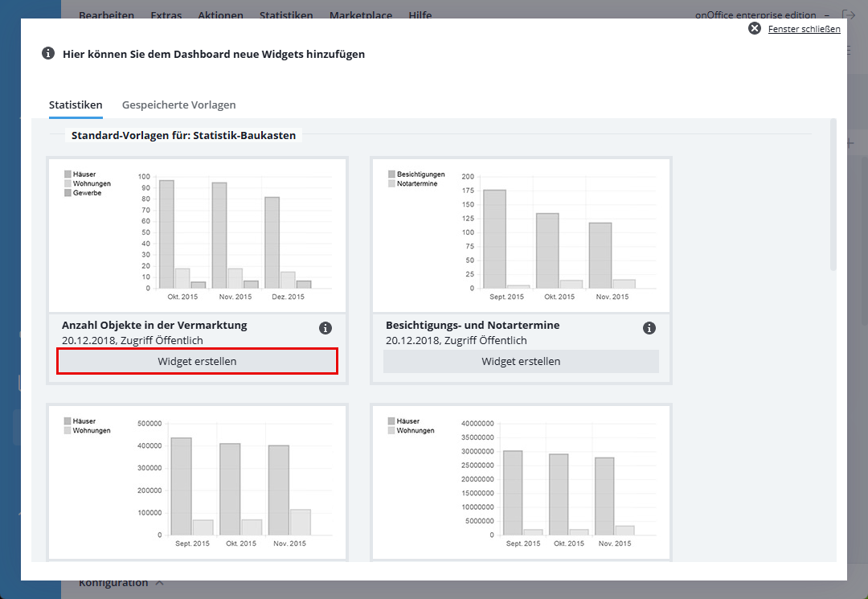Viewport: 868px width, 599px height.
Task: Select the Anzahl Objekte bar chart preview
Action: [197, 235]
